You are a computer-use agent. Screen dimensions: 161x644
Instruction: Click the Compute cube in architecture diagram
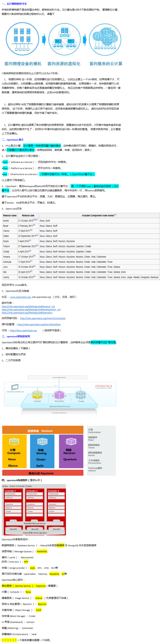pos(37,395)
